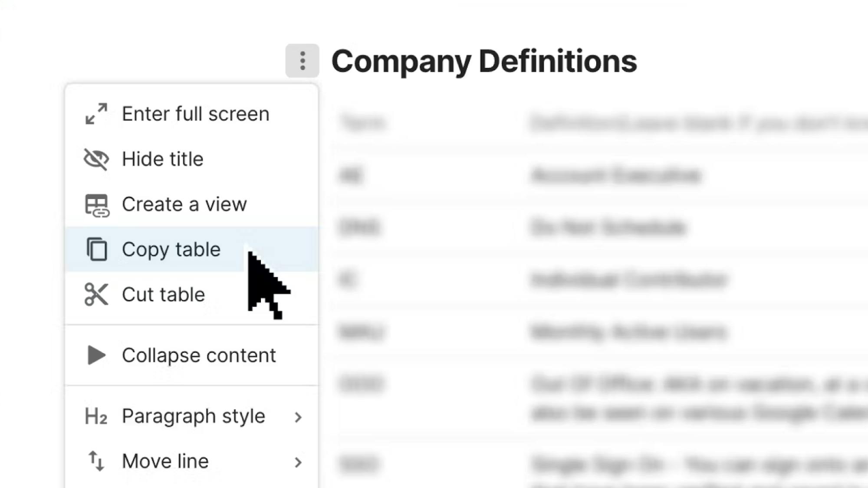
Task: Expand the Move line submenu chevron
Action: [298, 462]
